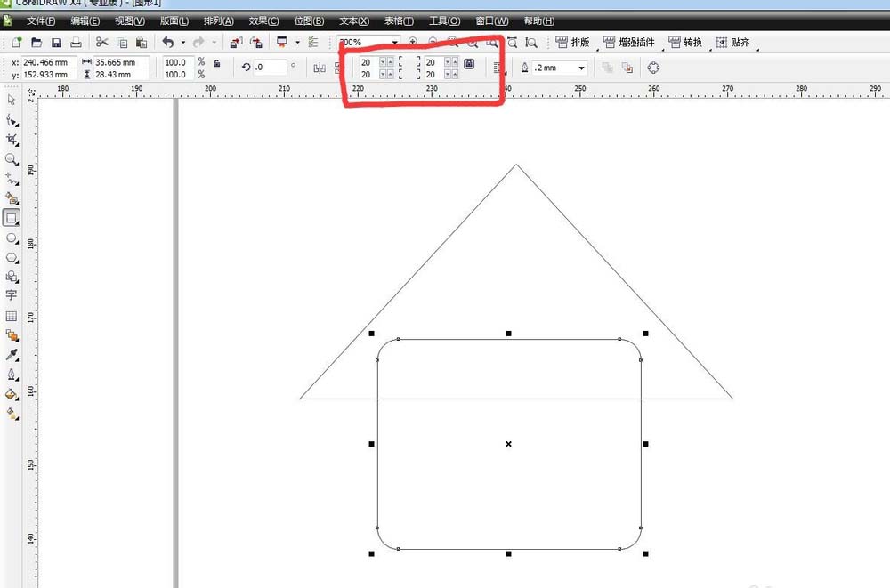Open the 排列(A) menu
Image resolution: width=890 pixels, height=588 pixels.
tap(219, 21)
